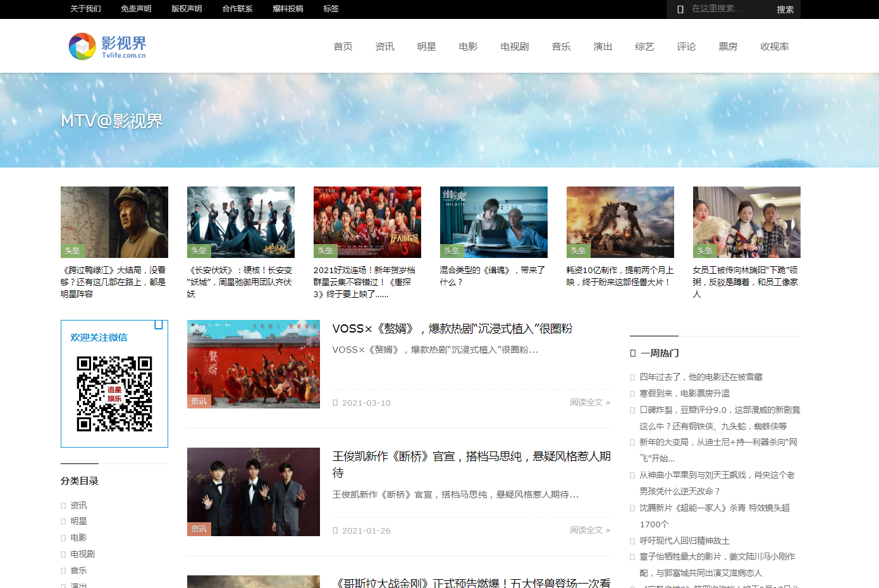Open category 音乐 in 分类目录
This screenshot has width=879, height=588.
point(78,570)
